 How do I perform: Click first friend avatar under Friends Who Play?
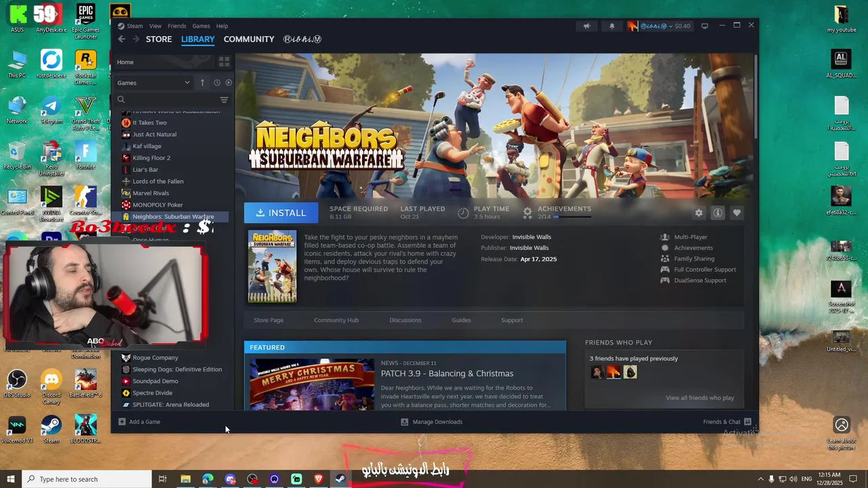[597, 372]
